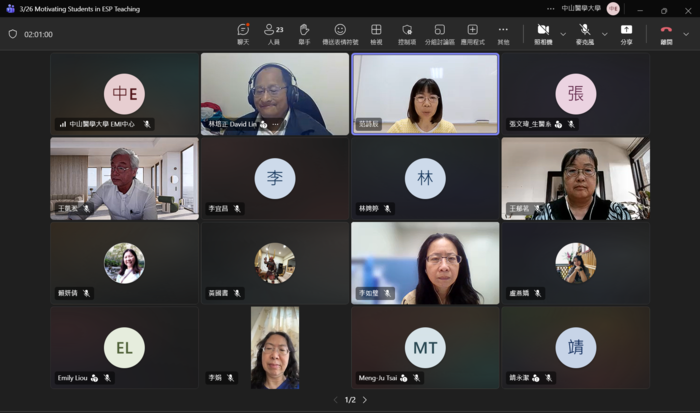Click the shield icon beside the meeting timer
The width and height of the screenshot is (700, 413).
[x=13, y=33]
